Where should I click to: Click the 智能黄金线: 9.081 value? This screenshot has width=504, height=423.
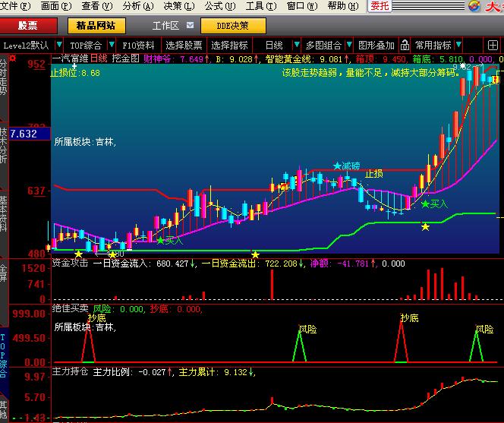(307, 59)
